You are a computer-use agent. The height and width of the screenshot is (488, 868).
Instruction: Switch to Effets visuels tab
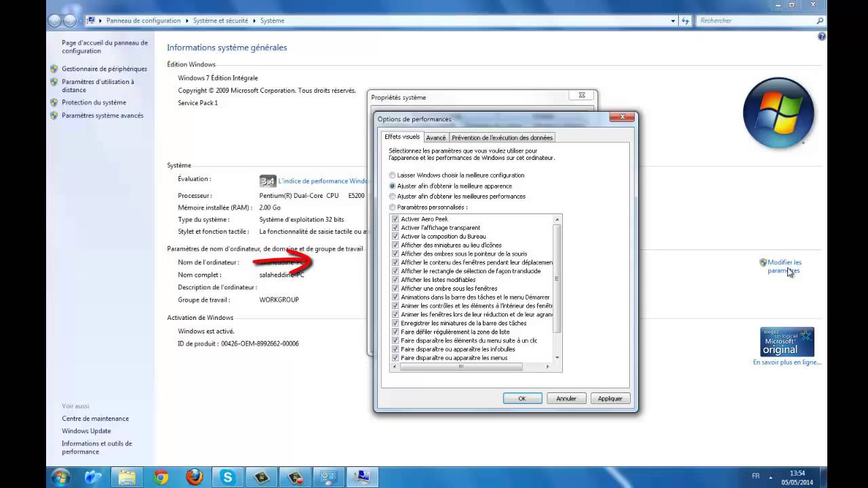pyautogui.click(x=402, y=137)
